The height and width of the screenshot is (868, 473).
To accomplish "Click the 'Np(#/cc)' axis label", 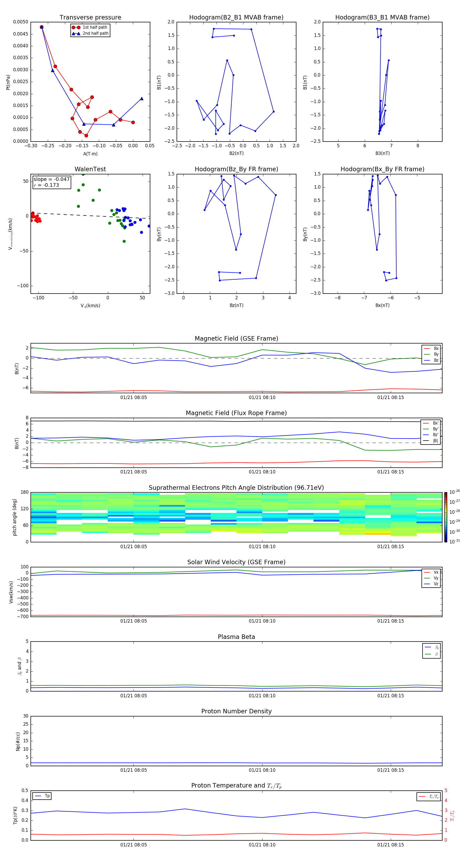I will pyautogui.click(x=18, y=741).
